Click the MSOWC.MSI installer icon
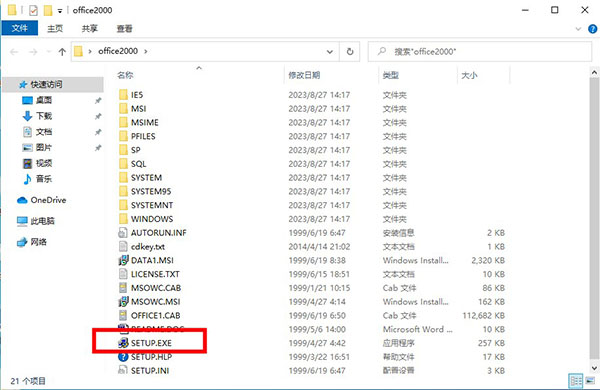The image size is (600, 390). [x=123, y=301]
